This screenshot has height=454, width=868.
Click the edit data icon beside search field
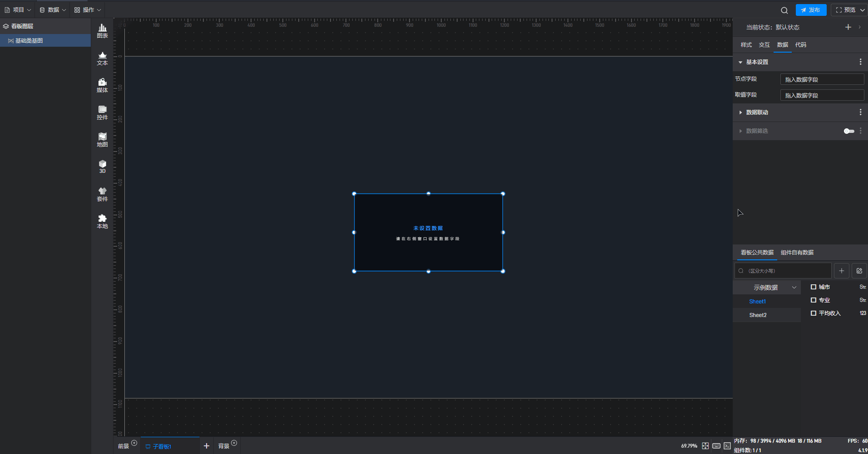click(859, 271)
